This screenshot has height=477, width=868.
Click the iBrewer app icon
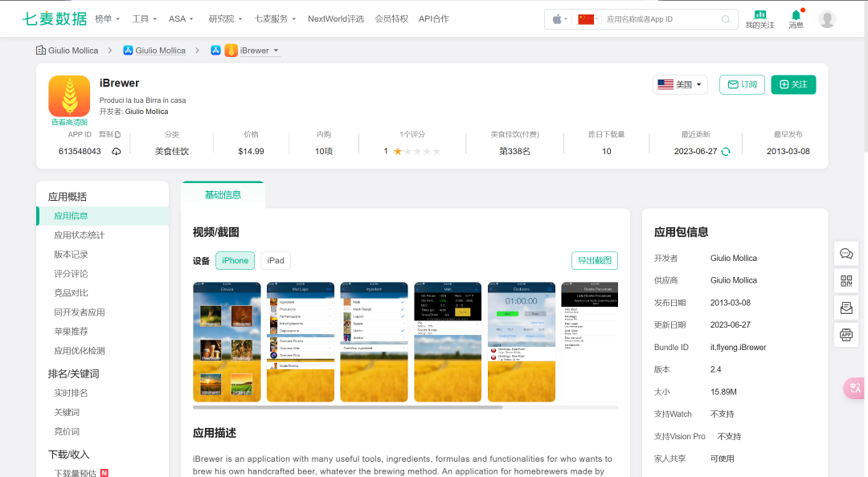coord(69,96)
